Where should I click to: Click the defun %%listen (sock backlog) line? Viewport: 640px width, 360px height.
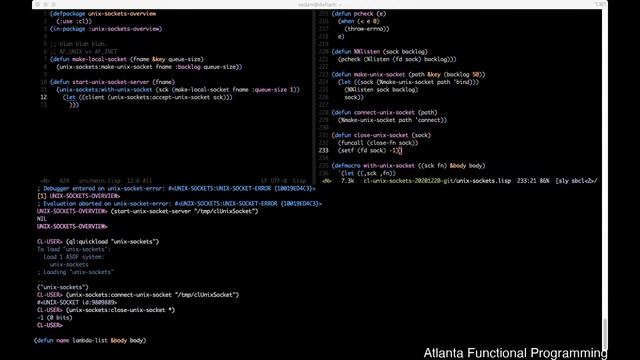click(x=380, y=52)
